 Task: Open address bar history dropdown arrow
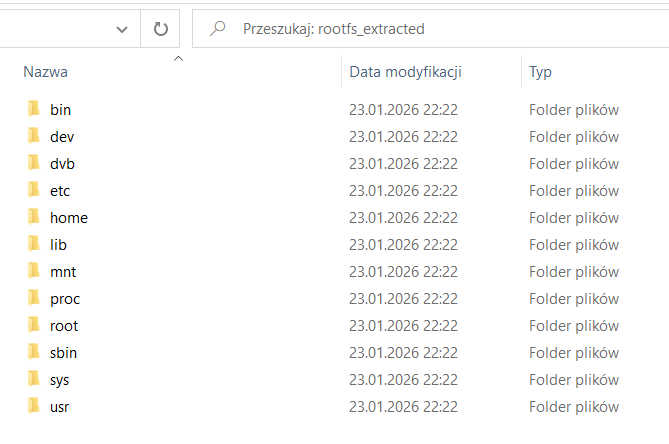(x=122, y=29)
